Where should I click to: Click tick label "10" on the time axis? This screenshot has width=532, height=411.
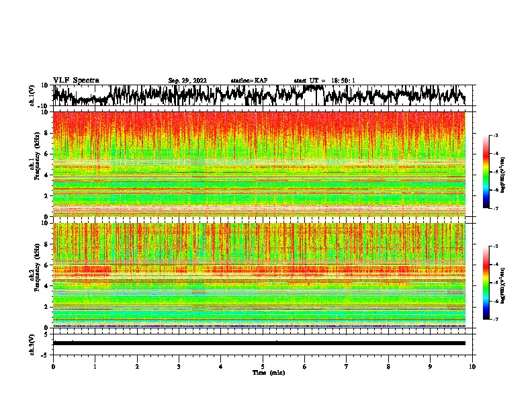(472, 367)
